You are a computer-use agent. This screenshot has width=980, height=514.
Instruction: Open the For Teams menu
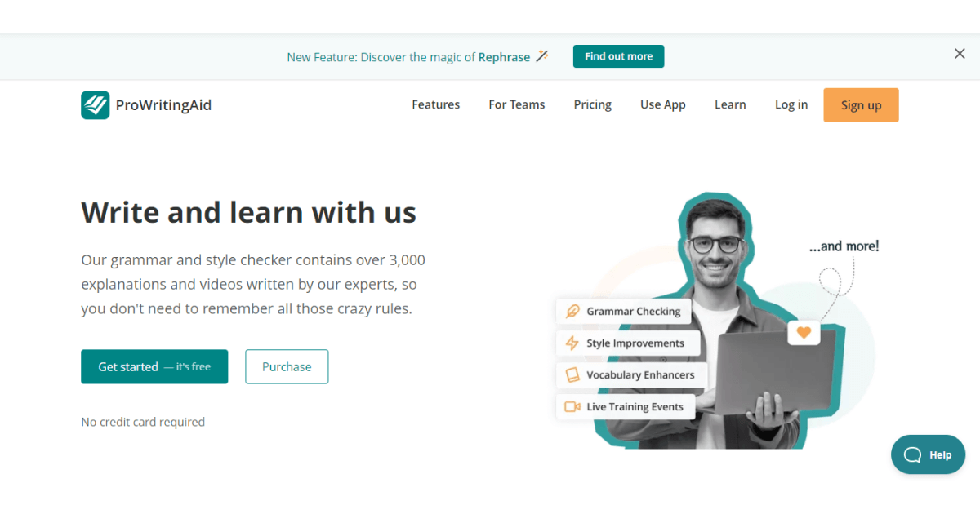pos(517,104)
